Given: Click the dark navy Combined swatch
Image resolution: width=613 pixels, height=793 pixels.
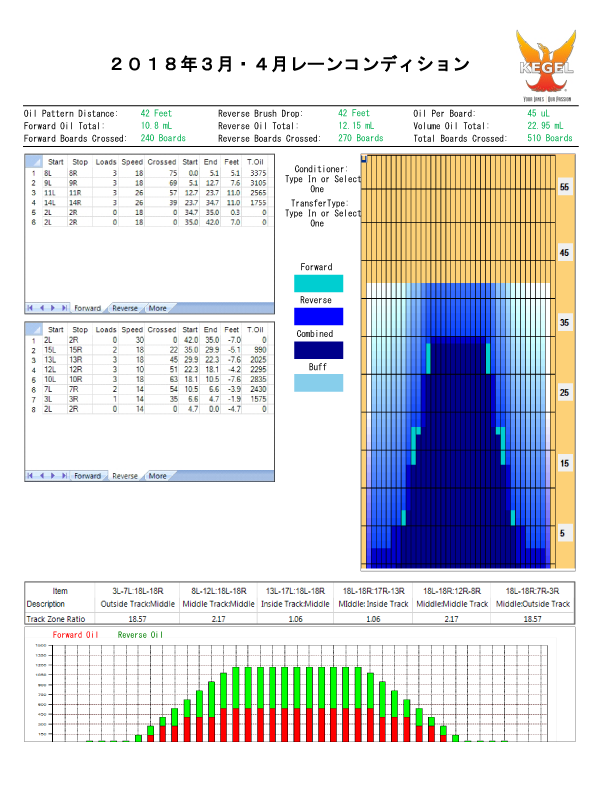Looking at the screenshot, I should (x=316, y=349).
